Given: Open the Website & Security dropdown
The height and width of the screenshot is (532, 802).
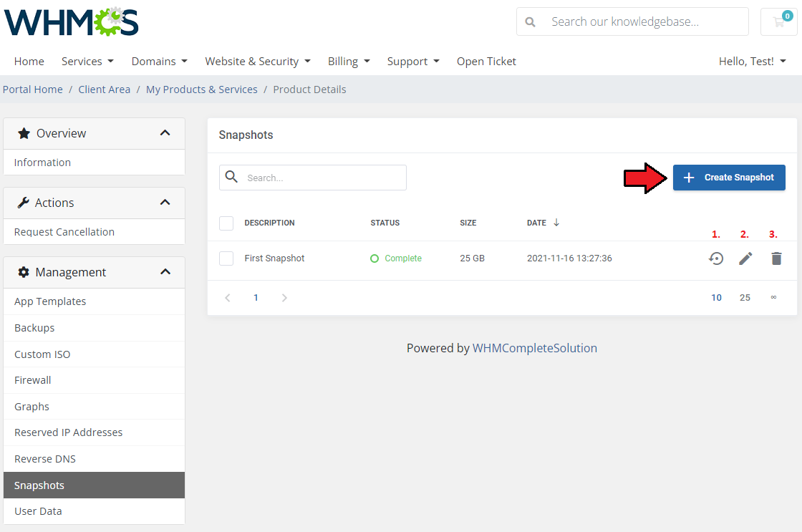Looking at the screenshot, I should pos(258,62).
